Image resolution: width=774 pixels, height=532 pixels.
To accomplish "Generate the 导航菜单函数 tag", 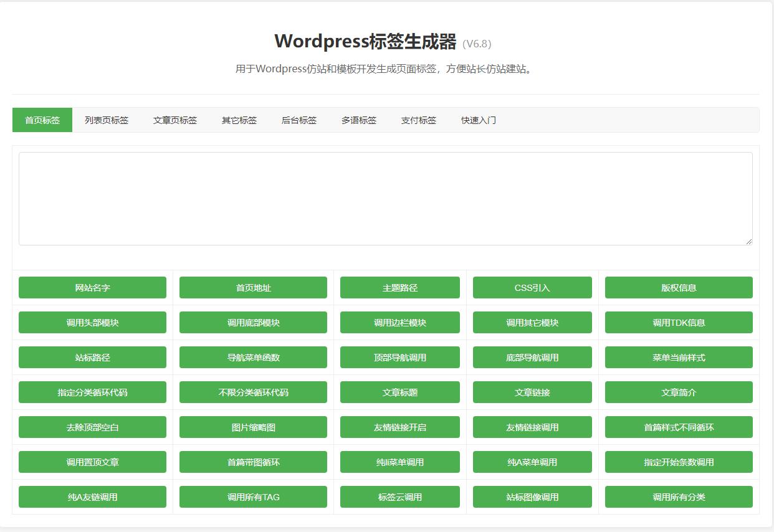I will pyautogui.click(x=253, y=357).
